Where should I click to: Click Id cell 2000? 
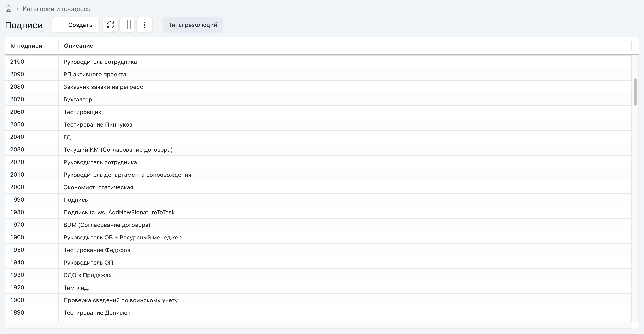tap(32, 187)
